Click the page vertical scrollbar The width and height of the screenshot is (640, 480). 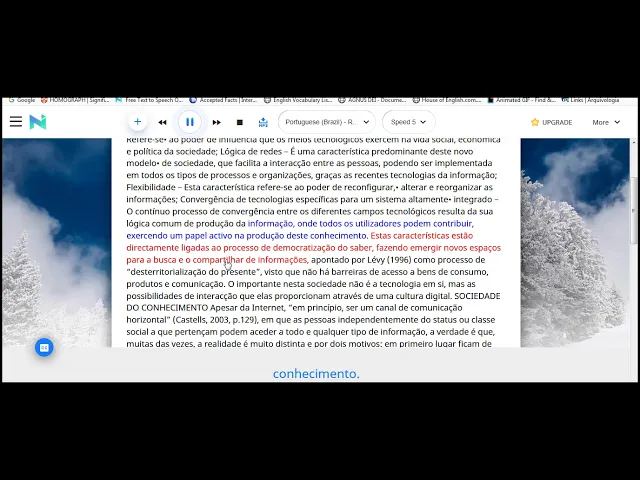[633, 210]
